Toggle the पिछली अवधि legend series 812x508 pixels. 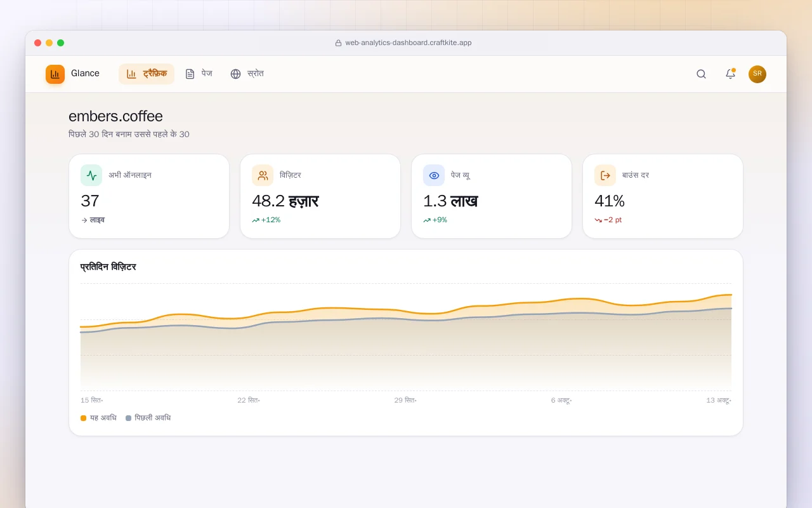pyautogui.click(x=148, y=418)
